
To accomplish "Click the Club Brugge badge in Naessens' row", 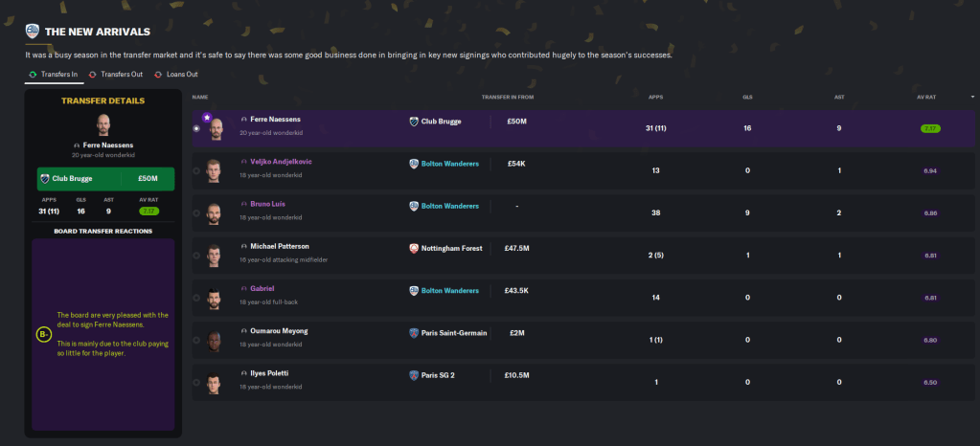I will click(414, 122).
